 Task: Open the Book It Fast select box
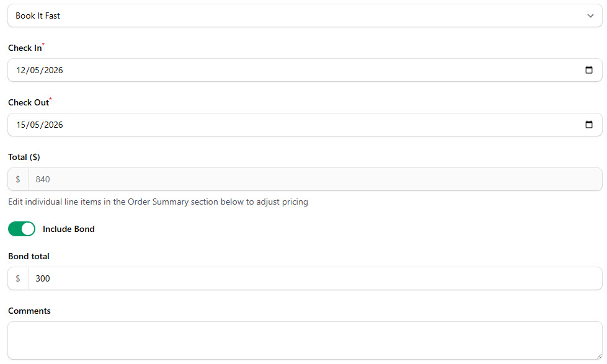coord(298,16)
